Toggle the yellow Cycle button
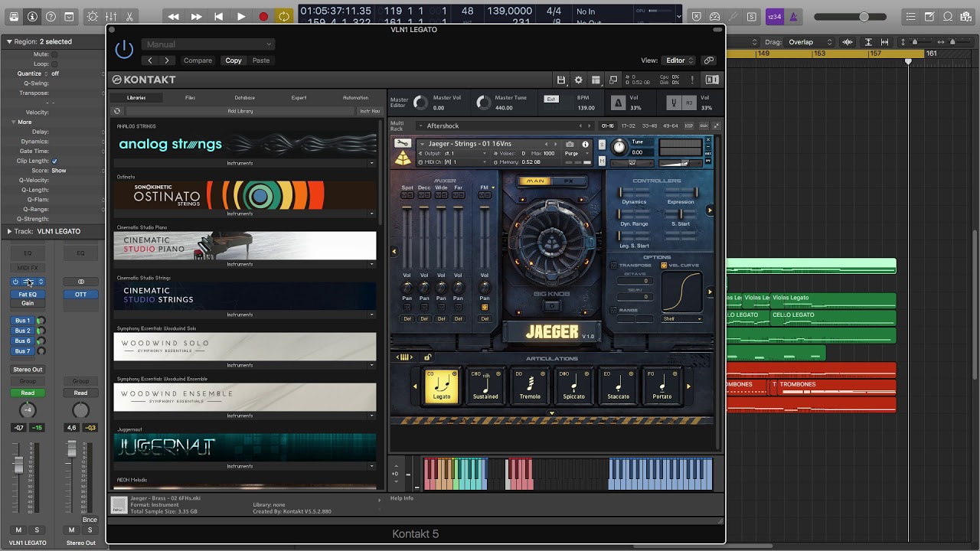The width and height of the screenshot is (980, 551). click(x=284, y=16)
